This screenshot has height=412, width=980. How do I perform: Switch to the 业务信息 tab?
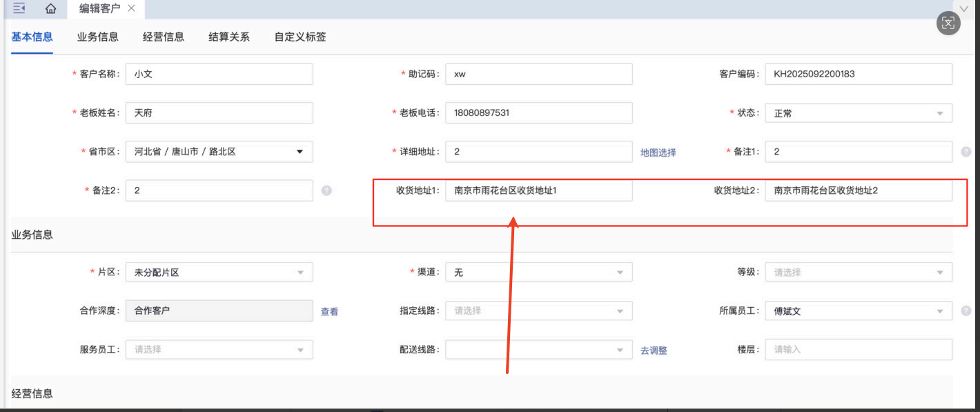point(97,37)
